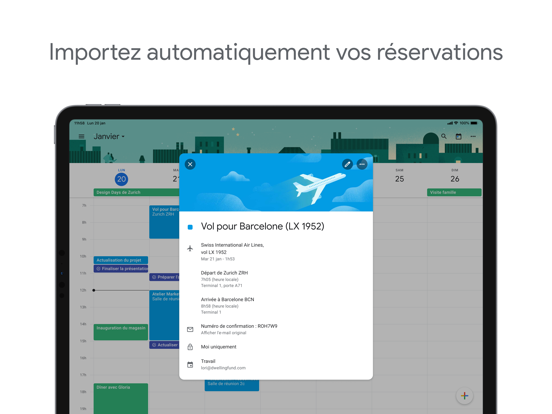Viewport: 552px width, 414px height.
Task: Click the calendar icon beside Travail
Action: [x=190, y=365]
